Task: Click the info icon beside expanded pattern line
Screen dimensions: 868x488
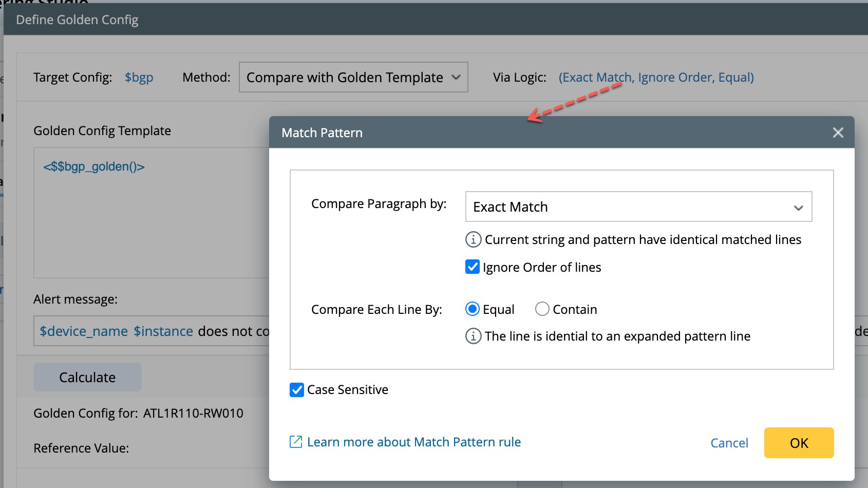Action: click(473, 336)
